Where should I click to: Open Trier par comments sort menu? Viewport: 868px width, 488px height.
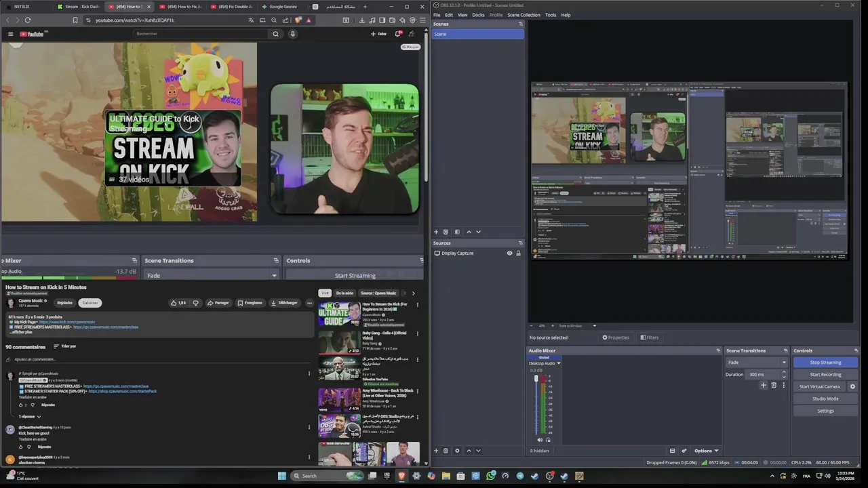pyautogui.click(x=65, y=346)
